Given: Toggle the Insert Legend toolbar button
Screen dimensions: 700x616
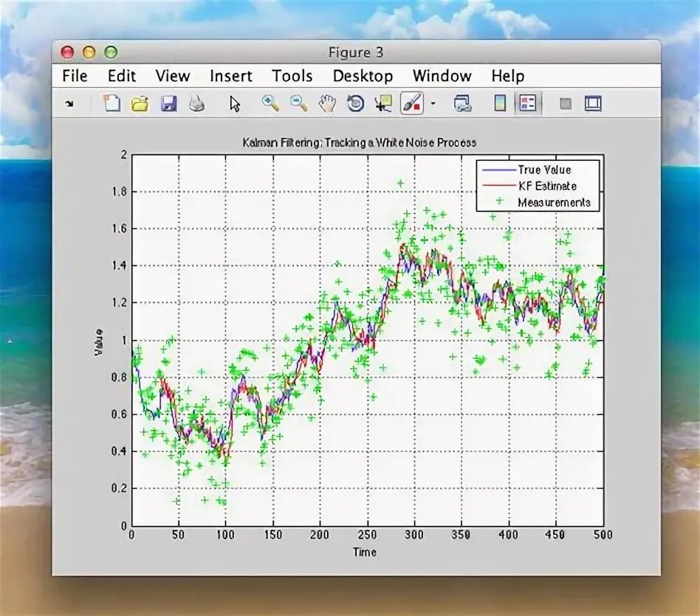Looking at the screenshot, I should (528, 103).
